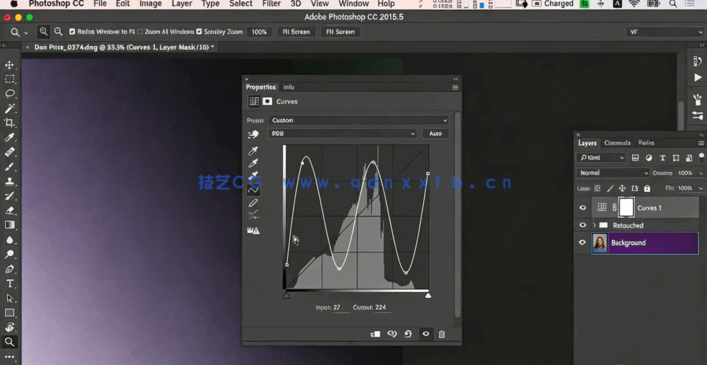707x365 pixels.
Task: Click the Zoom In magnifier in options bar
Action: [44, 32]
